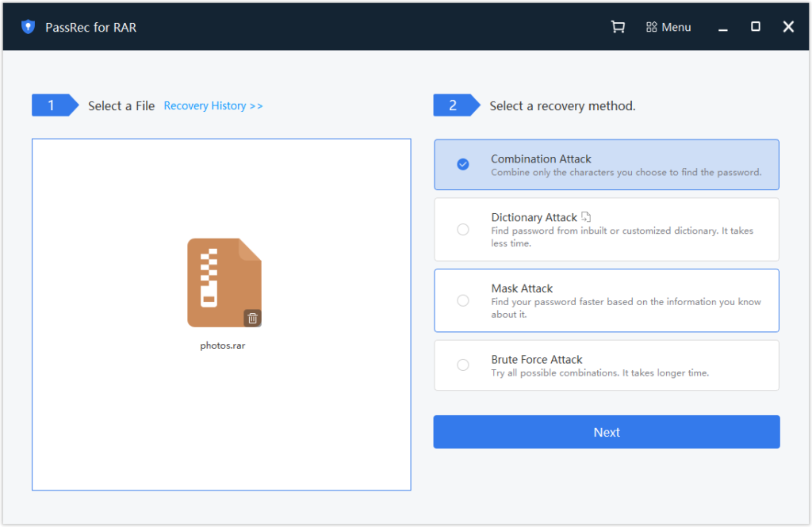Screen dimensions: 812x527
Task: Click the Next button
Action: point(606,432)
